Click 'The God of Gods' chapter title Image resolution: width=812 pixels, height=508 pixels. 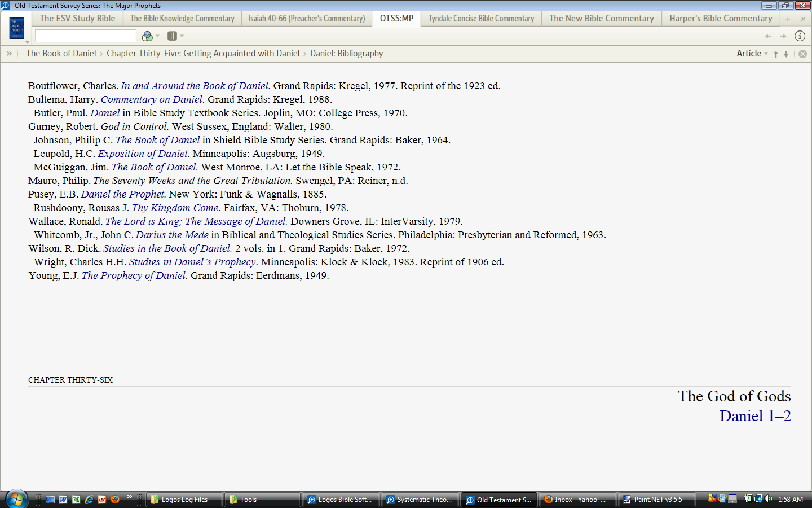(734, 396)
